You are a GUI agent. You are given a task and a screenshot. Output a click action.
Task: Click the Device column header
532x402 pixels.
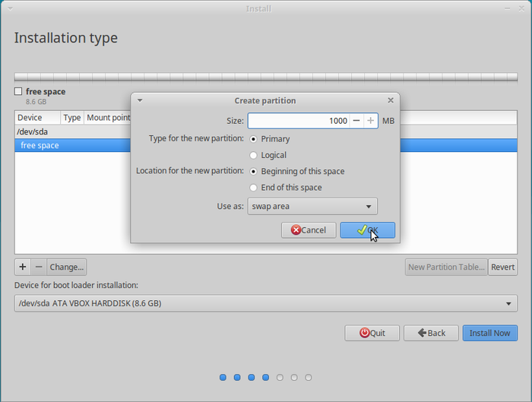click(x=38, y=118)
